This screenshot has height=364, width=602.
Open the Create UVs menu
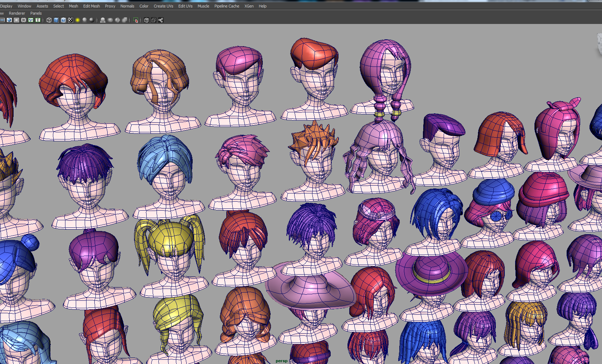(x=163, y=6)
